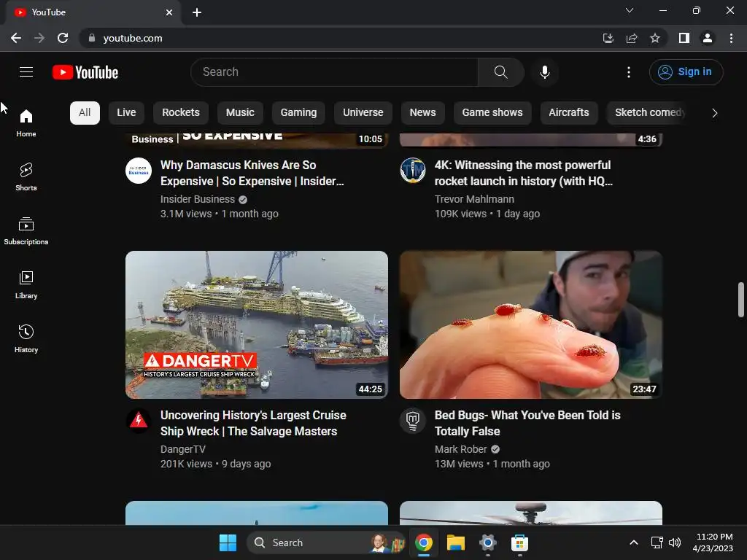This screenshot has width=747, height=560.
Task: Open the YouTube hamburger guide menu
Action: (26, 72)
